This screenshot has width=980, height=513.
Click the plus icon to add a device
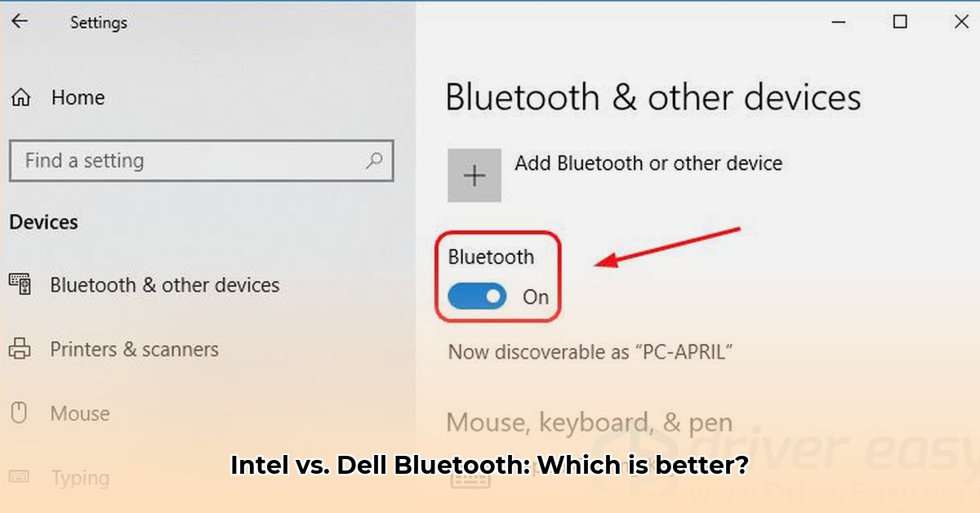tap(474, 175)
